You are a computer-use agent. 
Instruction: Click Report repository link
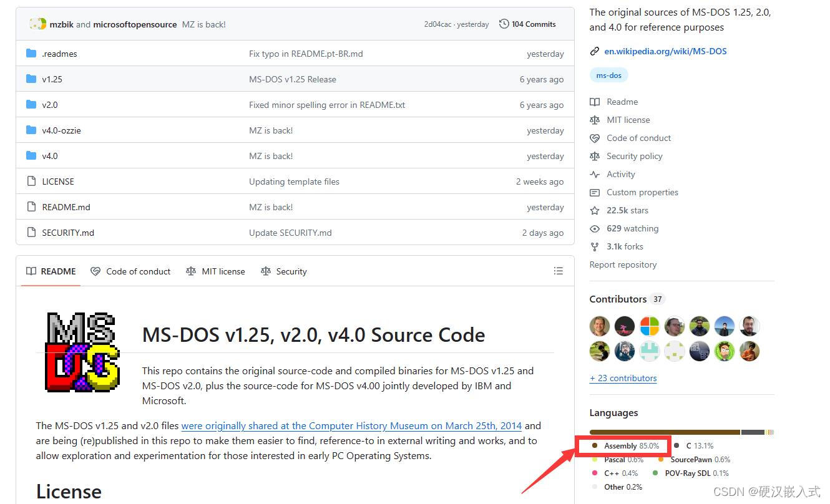[623, 264]
